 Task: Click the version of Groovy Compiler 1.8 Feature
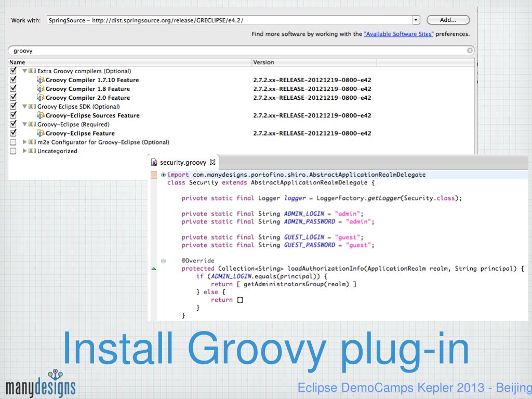[x=312, y=88]
